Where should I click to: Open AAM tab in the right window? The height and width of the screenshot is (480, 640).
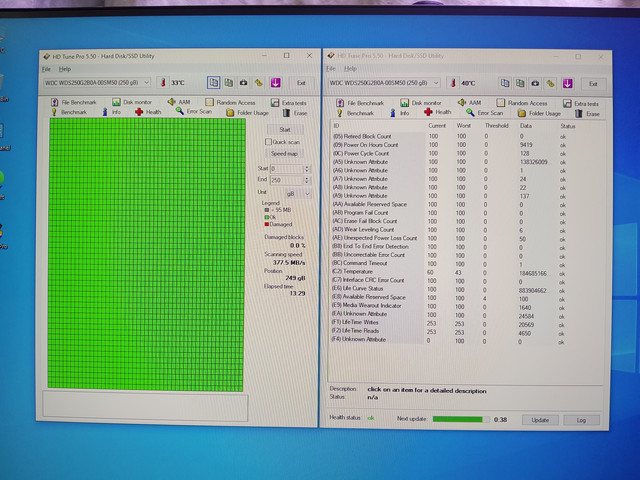tap(469, 102)
